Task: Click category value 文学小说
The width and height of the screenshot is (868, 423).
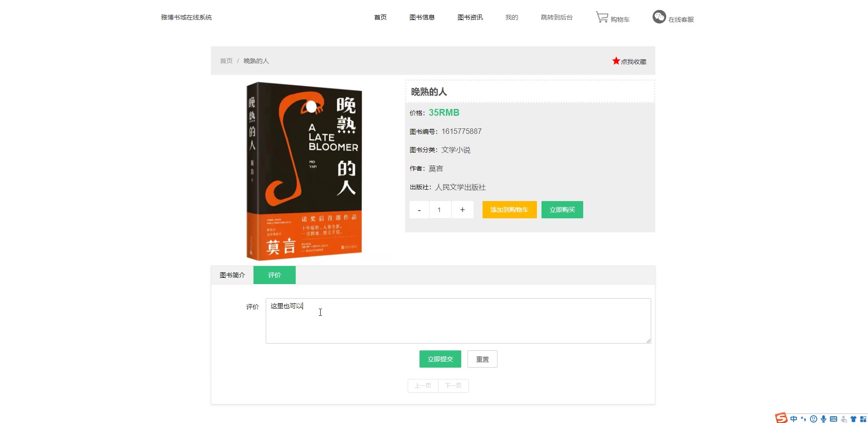Action: (x=456, y=150)
